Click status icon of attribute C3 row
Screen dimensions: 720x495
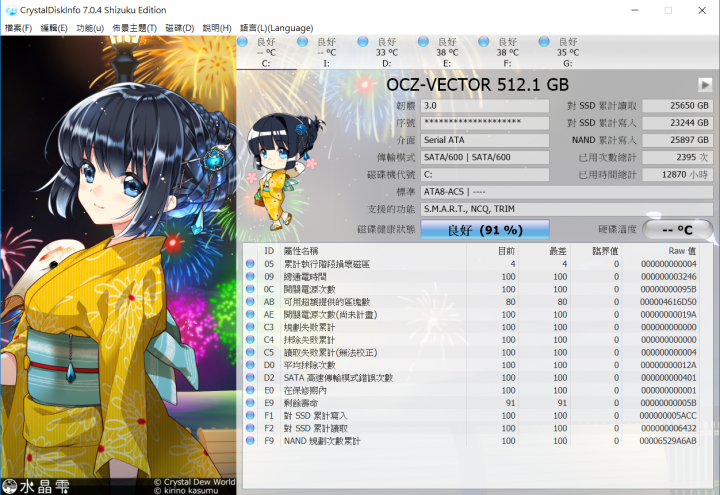click(250, 327)
